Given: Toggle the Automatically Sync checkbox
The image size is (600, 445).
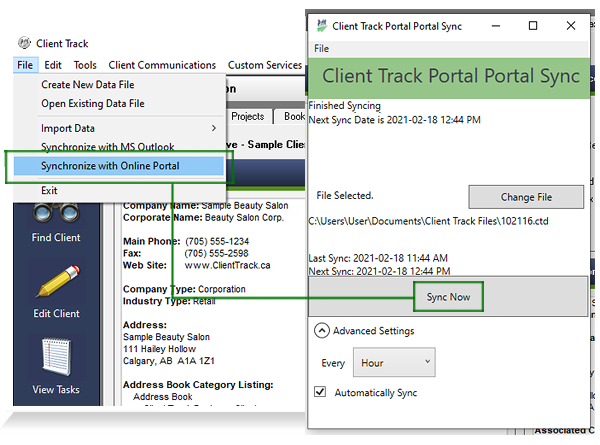Looking at the screenshot, I should [x=320, y=393].
